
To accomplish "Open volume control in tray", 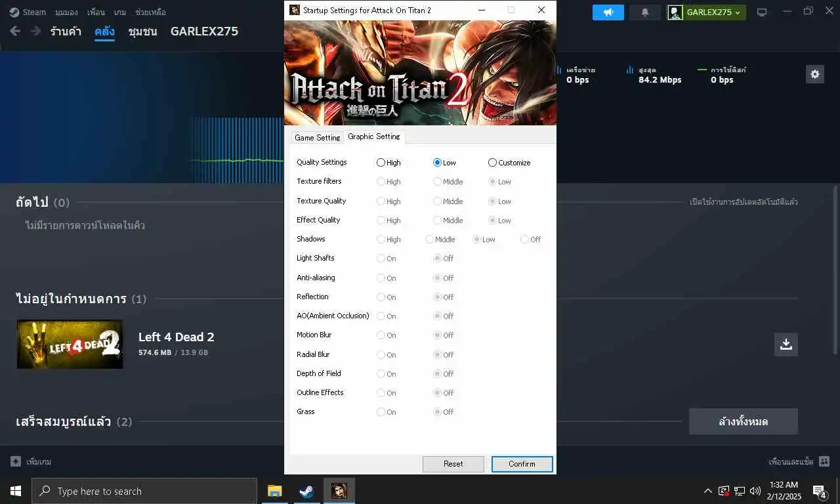I will pyautogui.click(x=755, y=491).
